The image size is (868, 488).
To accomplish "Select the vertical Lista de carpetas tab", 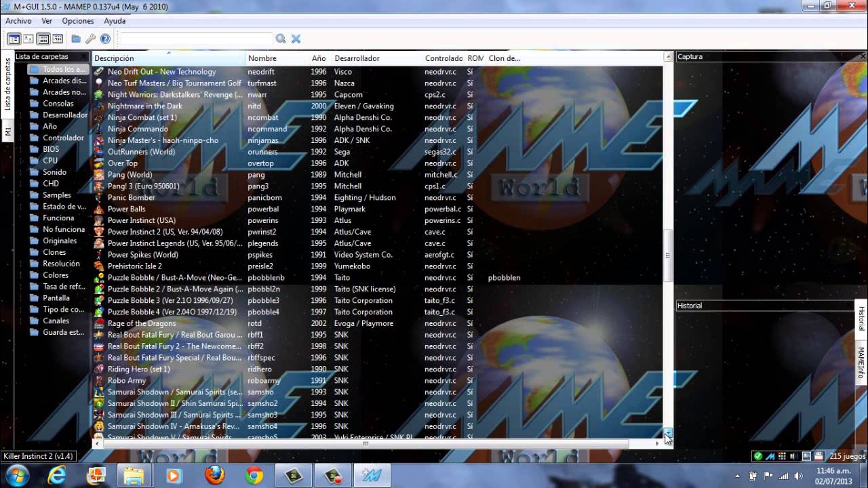I will [7, 84].
